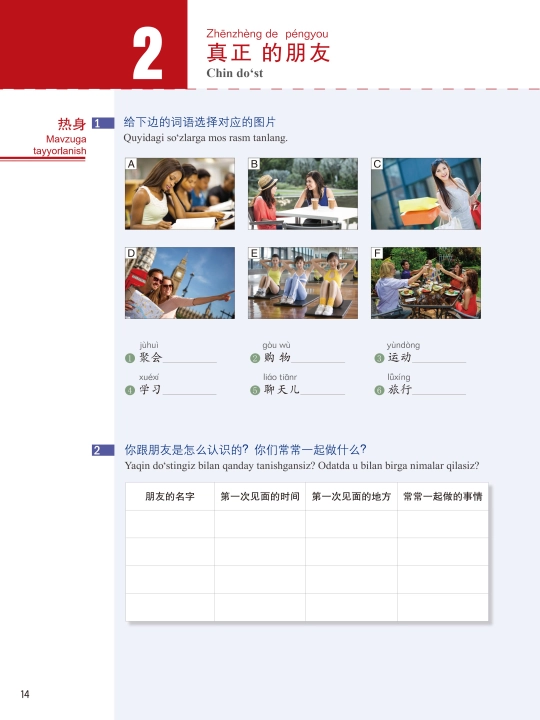Click first empty cell under 第一次见面的地方

[x=351, y=524]
